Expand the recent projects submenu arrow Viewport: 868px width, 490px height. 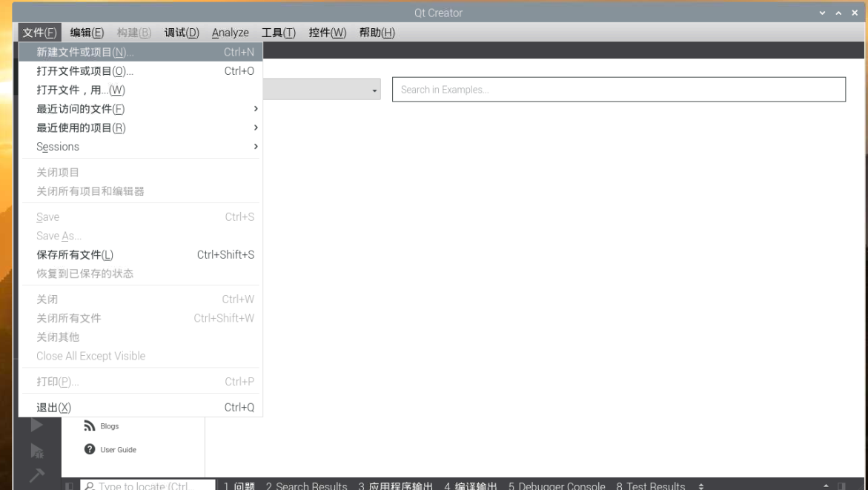pyautogui.click(x=255, y=128)
